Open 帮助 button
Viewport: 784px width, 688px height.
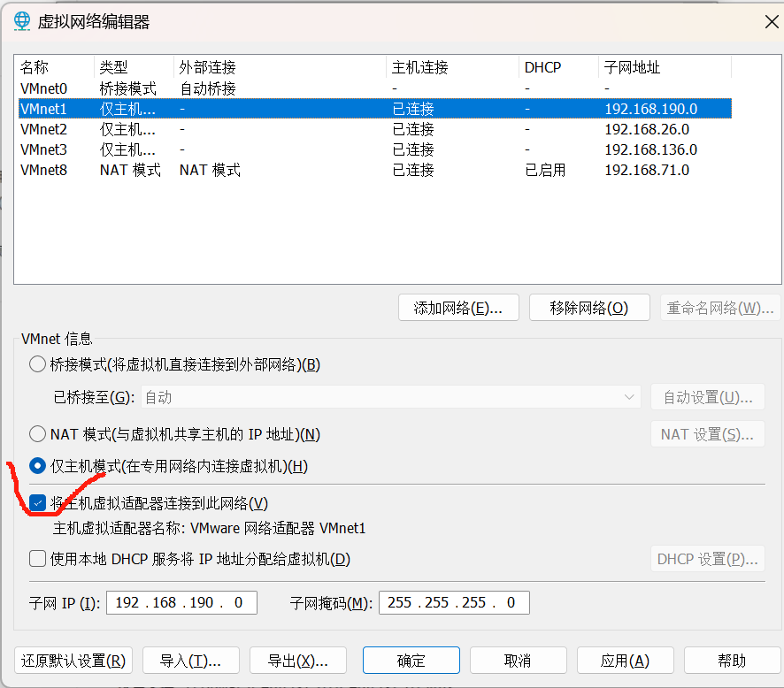733,661
